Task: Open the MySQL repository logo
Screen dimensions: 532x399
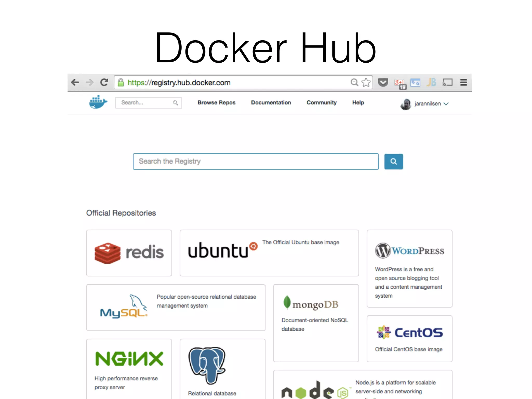Action: pyautogui.click(x=124, y=307)
